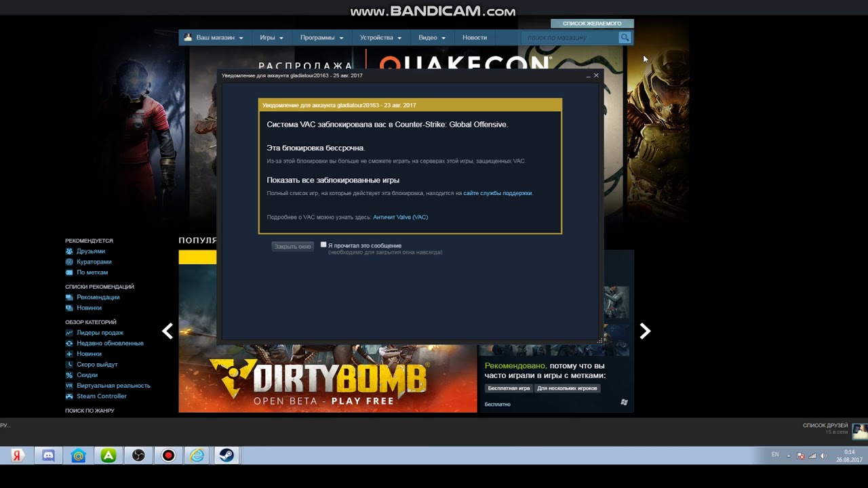
Task: Click the VR icon next to Виртуальная реальность
Action: [x=68, y=386]
